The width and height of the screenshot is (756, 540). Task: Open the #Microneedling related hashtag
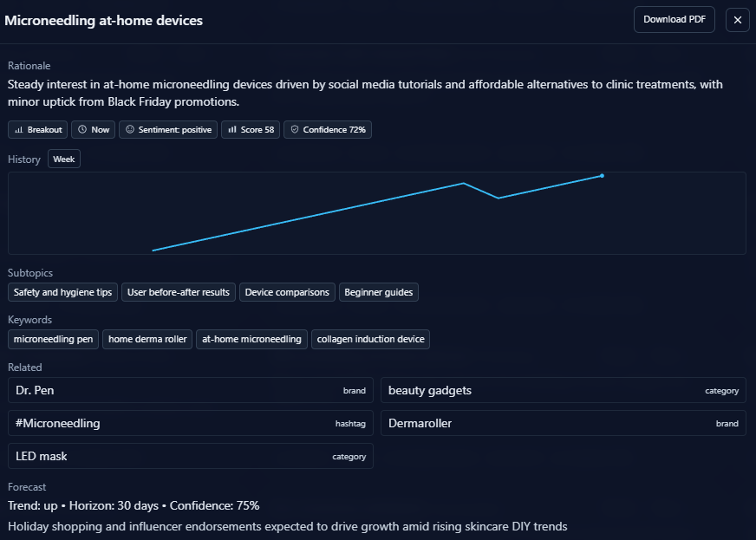[x=191, y=424]
